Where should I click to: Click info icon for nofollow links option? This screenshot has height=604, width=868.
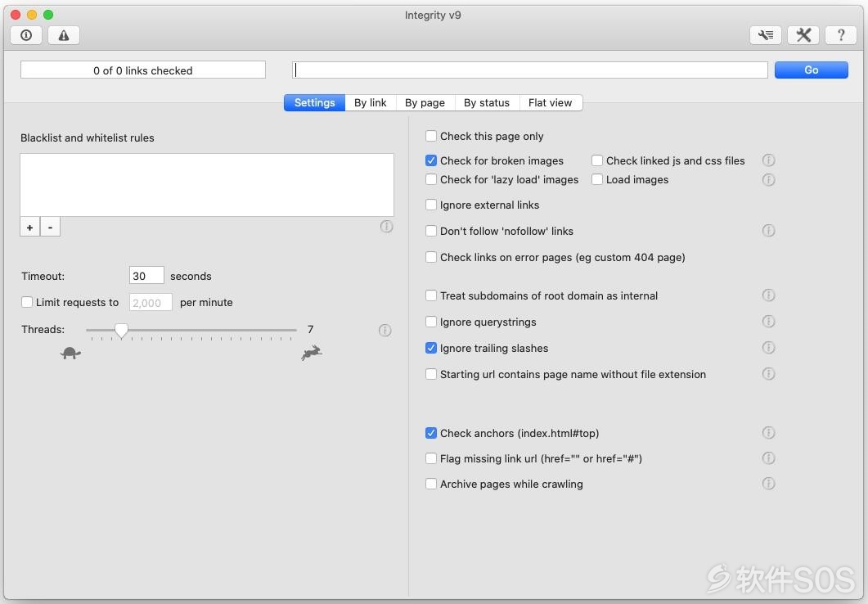(x=768, y=231)
